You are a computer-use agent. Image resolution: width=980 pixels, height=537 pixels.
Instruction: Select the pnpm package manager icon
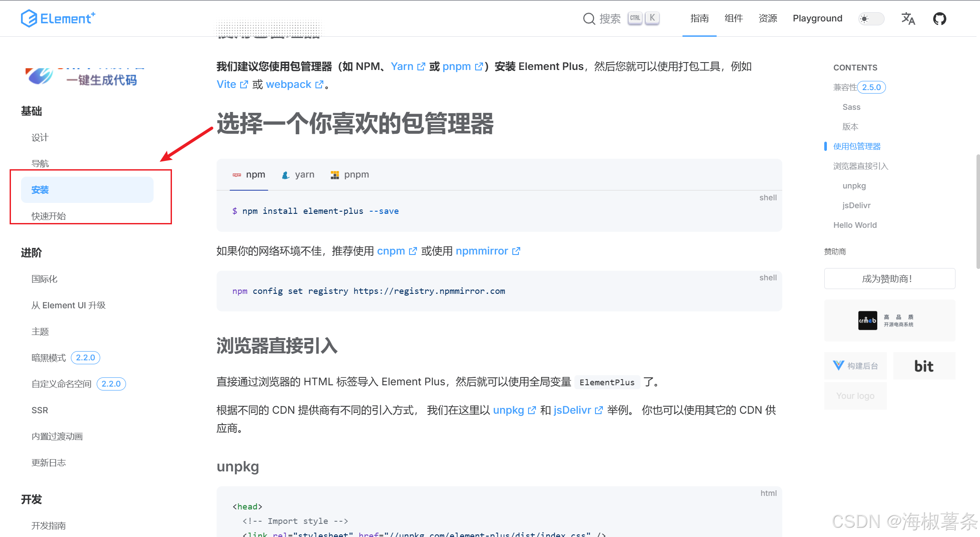pyautogui.click(x=335, y=174)
